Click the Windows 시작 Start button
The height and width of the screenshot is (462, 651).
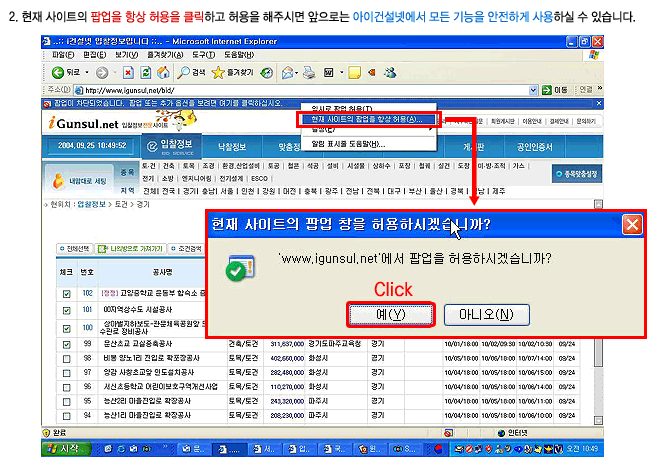(x=67, y=449)
